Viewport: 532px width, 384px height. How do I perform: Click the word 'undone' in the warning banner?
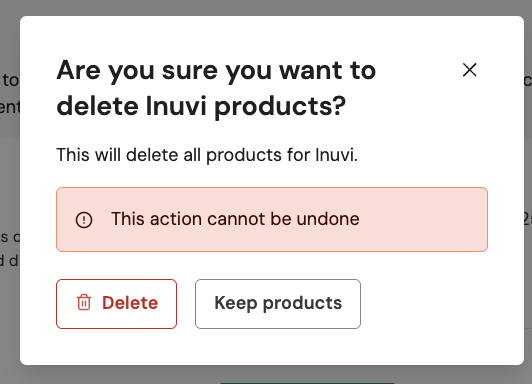tap(328, 219)
